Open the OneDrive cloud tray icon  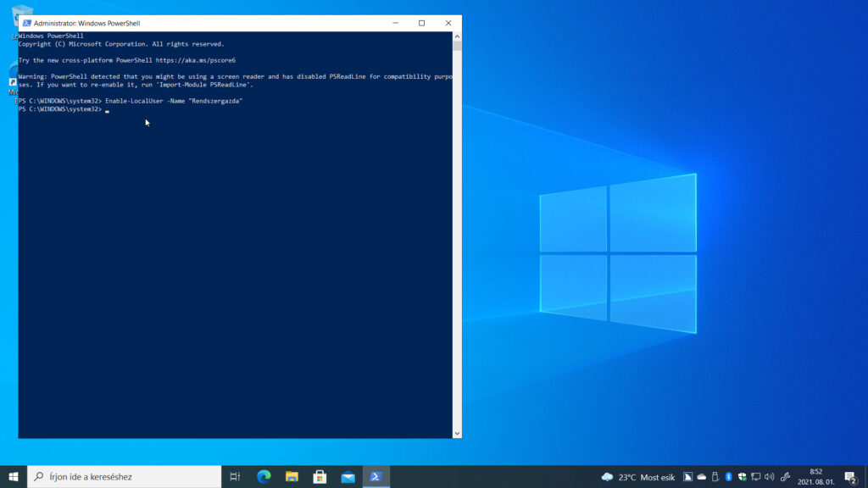701,477
